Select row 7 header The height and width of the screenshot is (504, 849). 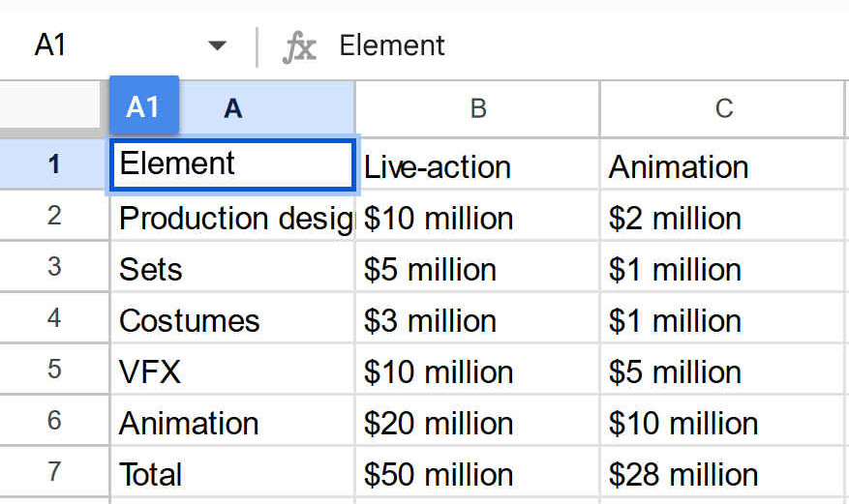(x=53, y=474)
